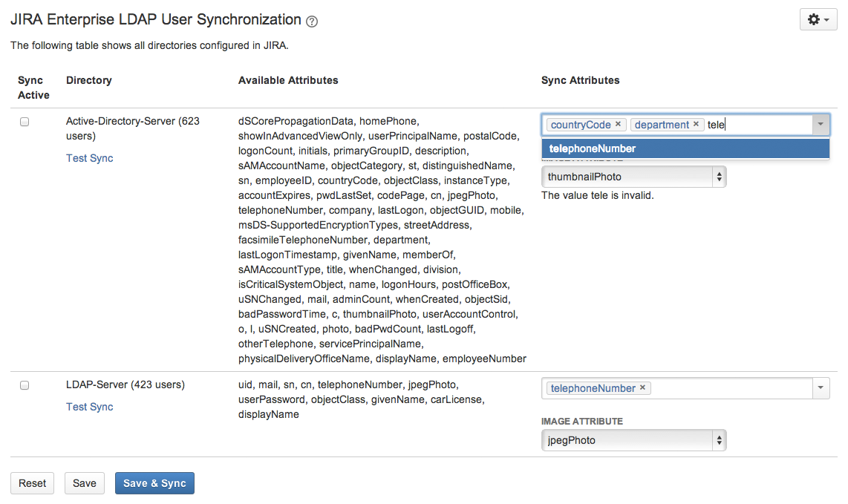
Task: Click the Directory column header
Action: click(88, 80)
